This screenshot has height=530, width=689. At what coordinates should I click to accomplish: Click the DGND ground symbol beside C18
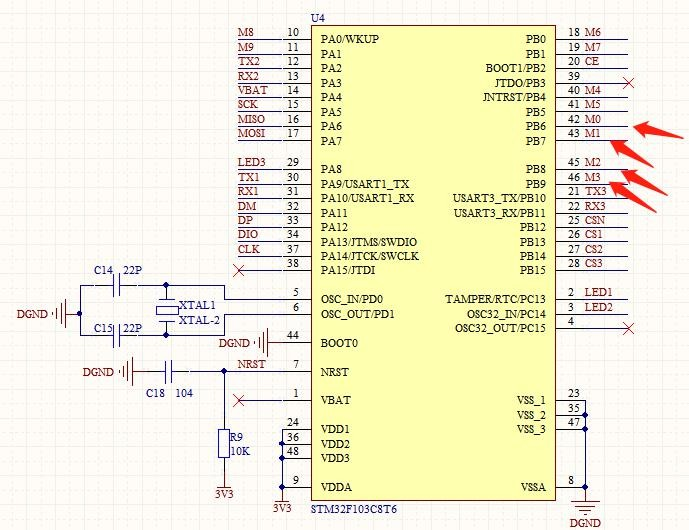[x=128, y=372]
